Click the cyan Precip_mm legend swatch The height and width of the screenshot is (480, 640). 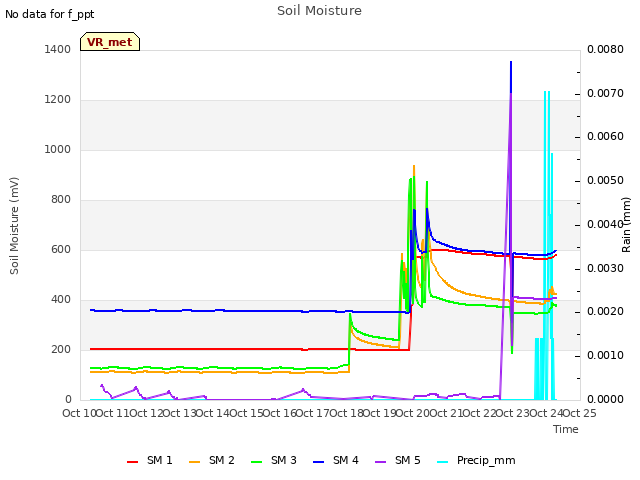click(443, 462)
